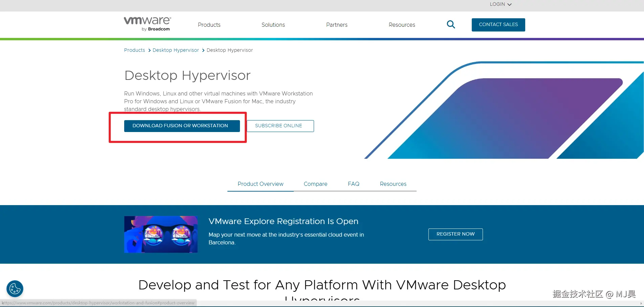Click 'VMware Explore Registration Is Open' heading
This screenshot has width=644, height=307.
283,221
